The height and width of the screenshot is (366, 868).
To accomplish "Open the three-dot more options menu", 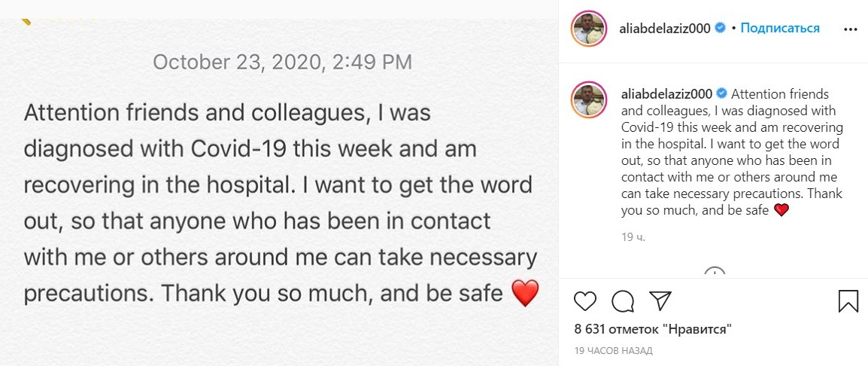I will [x=850, y=29].
